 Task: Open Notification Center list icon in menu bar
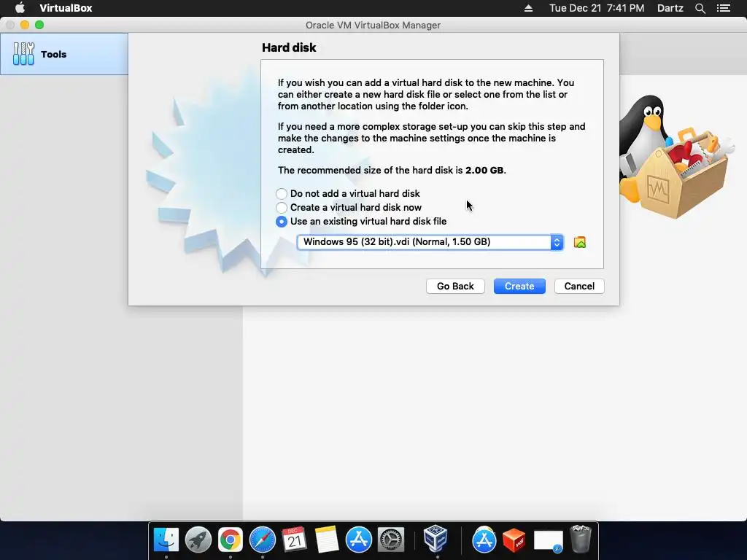pyautogui.click(x=724, y=8)
